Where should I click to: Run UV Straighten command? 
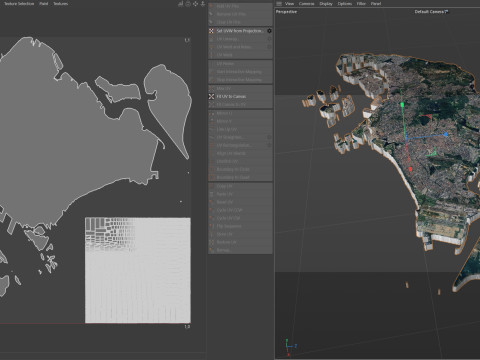tap(240, 137)
